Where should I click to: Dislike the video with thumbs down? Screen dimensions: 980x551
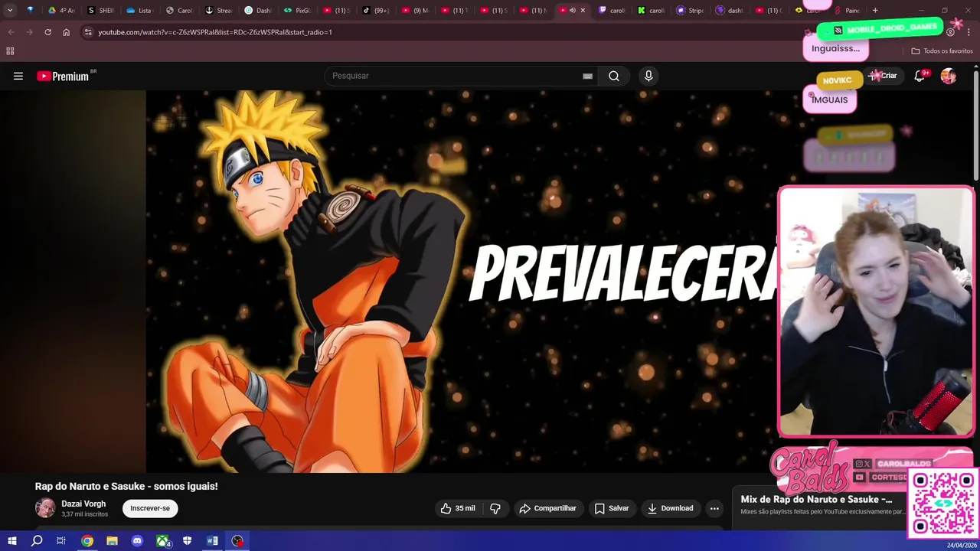(x=495, y=508)
